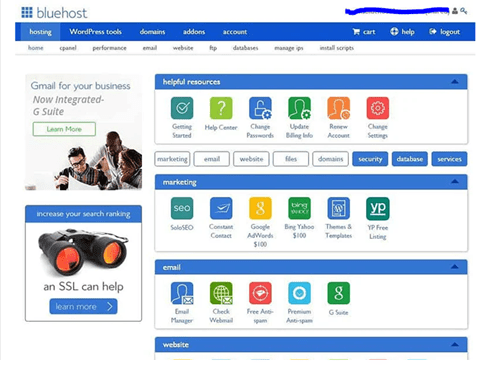Open the databases submenu link
The image size is (487, 368).
pyautogui.click(x=245, y=48)
